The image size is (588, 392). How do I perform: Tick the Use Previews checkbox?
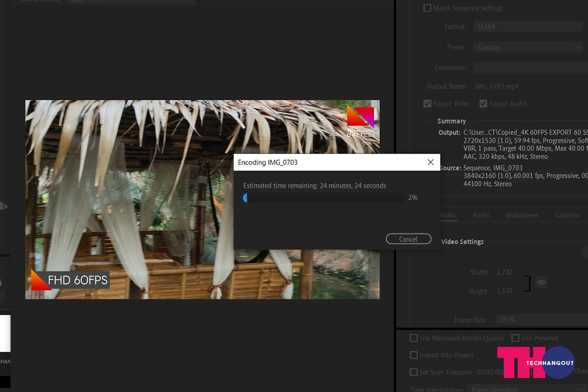tap(515, 338)
